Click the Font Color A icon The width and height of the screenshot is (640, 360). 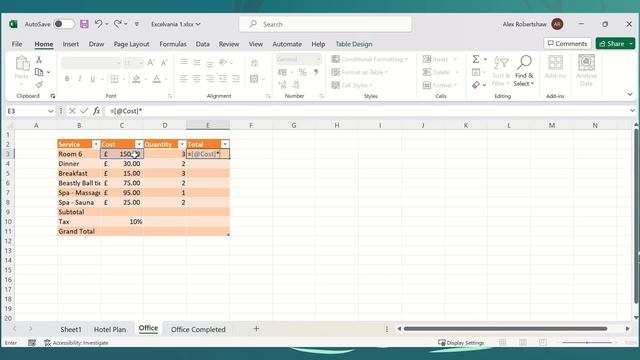pyautogui.click(x=157, y=79)
